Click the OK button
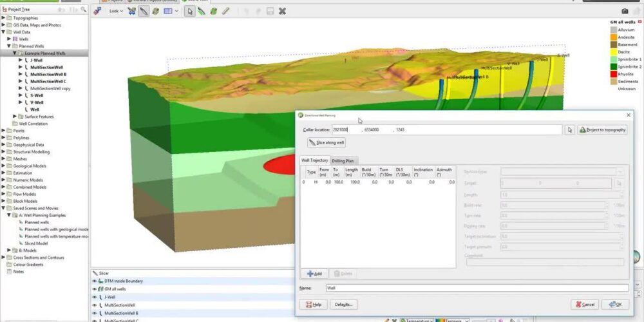 (x=615, y=305)
